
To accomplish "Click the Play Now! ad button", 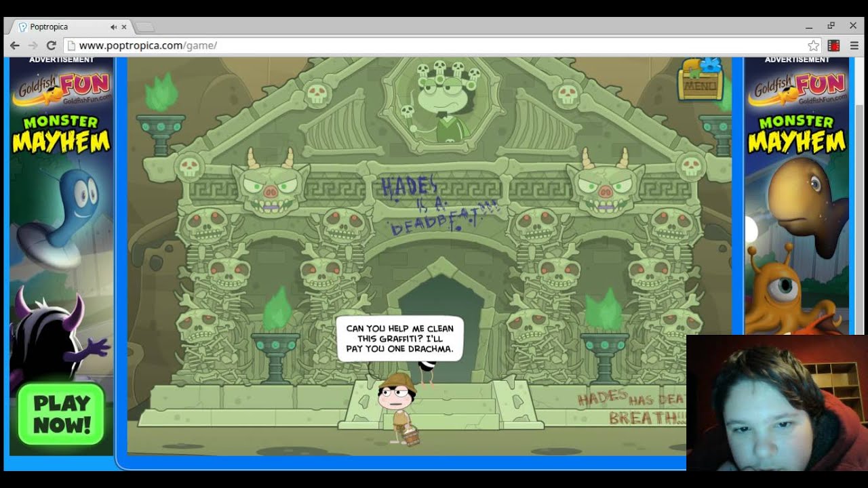I will pos(62,414).
